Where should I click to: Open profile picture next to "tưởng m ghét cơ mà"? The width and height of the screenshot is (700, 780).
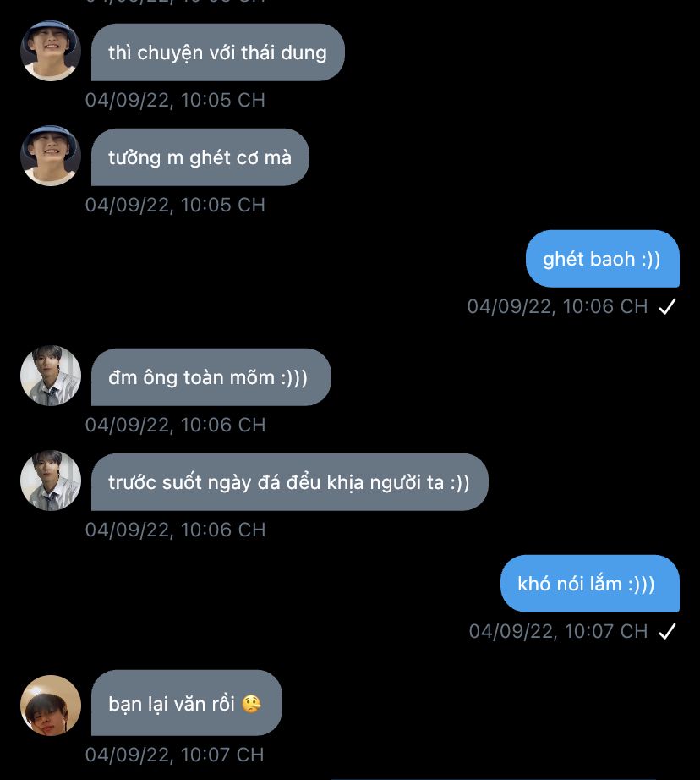51,156
